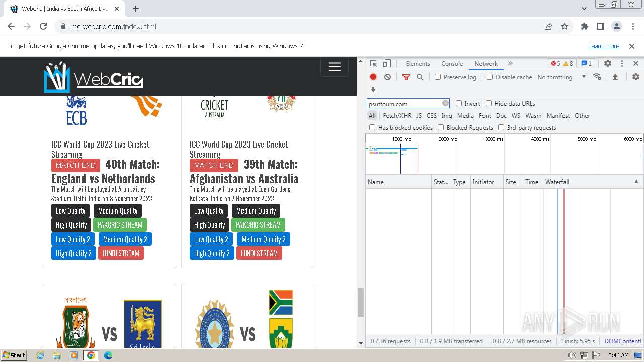644x362 pixels.
Task: Open England vs Netherlands HINDI STREAM
Action: tap(121, 253)
